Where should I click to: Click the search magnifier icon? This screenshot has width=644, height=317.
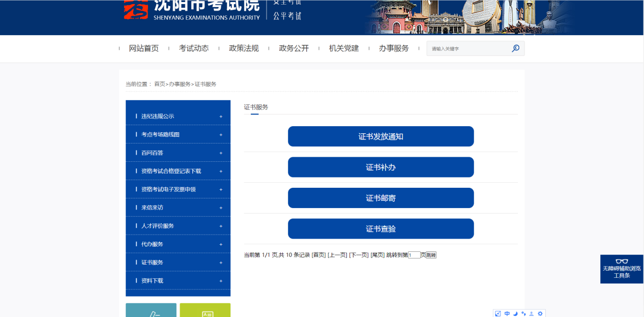(x=515, y=48)
